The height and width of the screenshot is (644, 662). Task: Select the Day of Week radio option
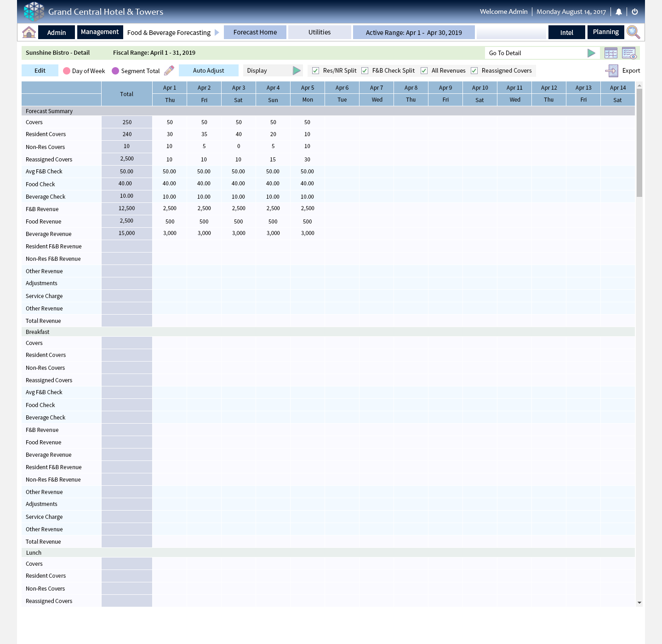click(x=67, y=71)
